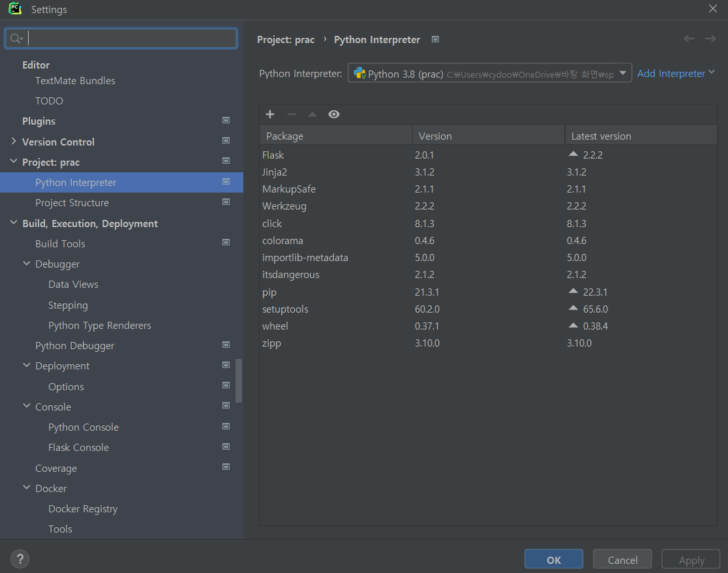
Task: Sort by Version column header
Action: (x=489, y=136)
